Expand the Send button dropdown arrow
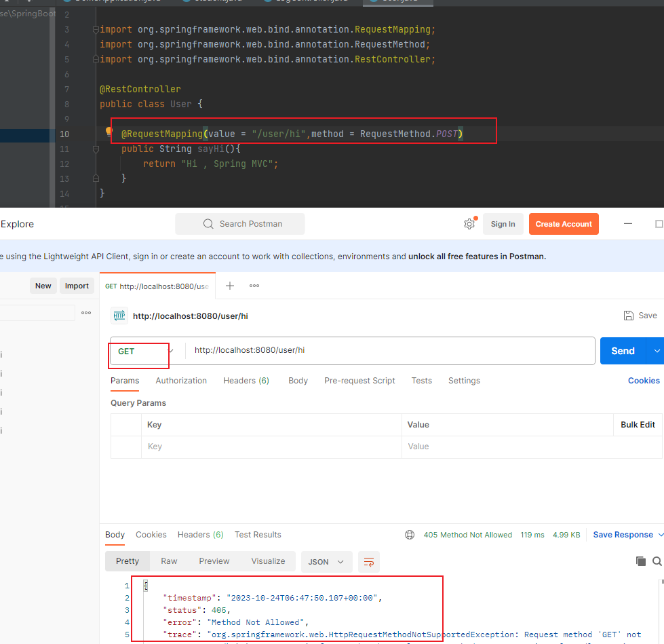664x644 pixels. (x=656, y=351)
